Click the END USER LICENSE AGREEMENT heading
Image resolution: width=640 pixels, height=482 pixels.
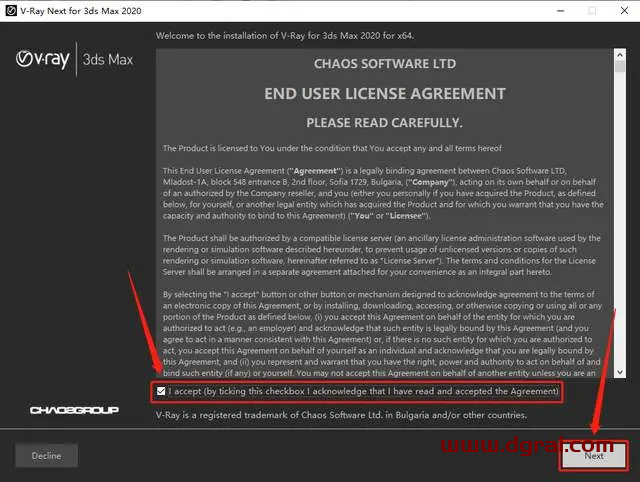coord(385,94)
